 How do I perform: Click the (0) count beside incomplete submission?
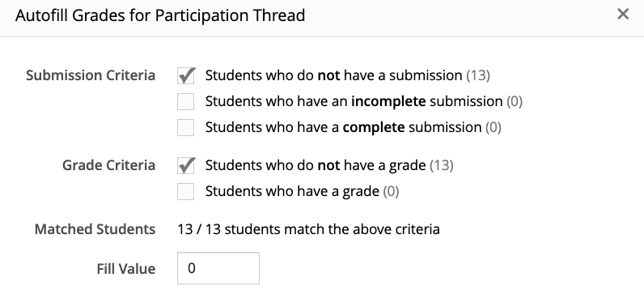coord(515,101)
